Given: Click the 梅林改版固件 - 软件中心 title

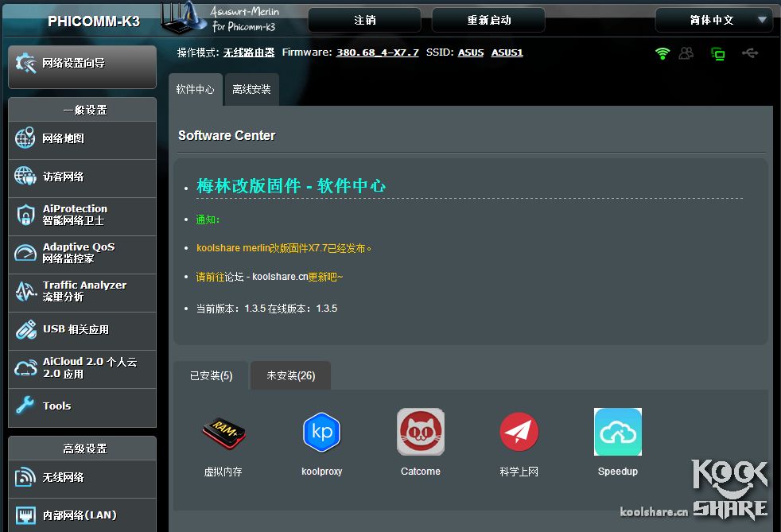Looking at the screenshot, I should point(291,186).
